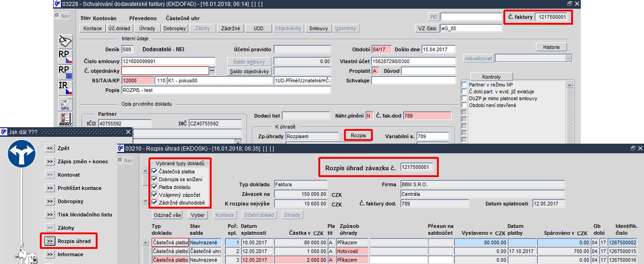Open the IR Czech flag toolbar icon
644x264 pixels.
click(x=65, y=88)
